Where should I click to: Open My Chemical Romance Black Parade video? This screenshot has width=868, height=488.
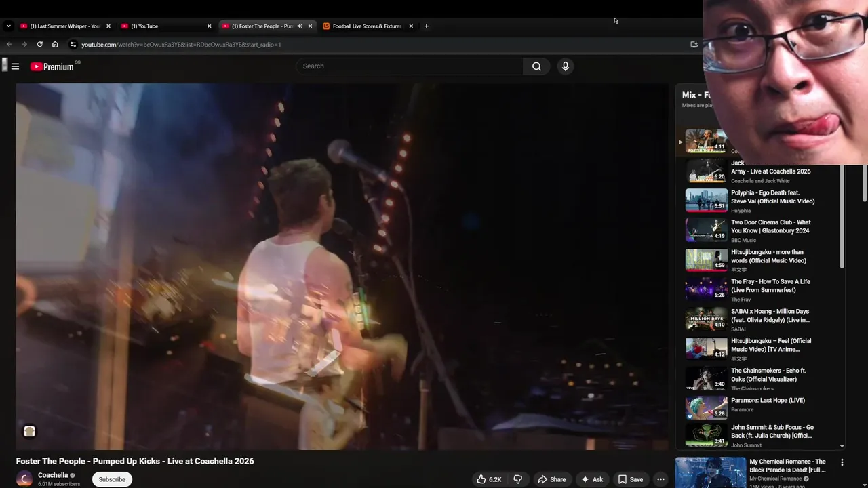point(787,466)
